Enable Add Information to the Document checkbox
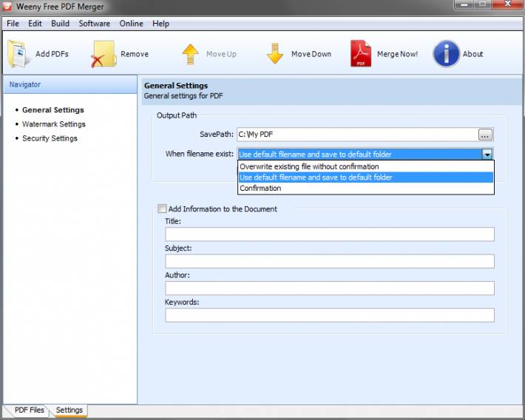The height and width of the screenshot is (420, 525). [162, 209]
